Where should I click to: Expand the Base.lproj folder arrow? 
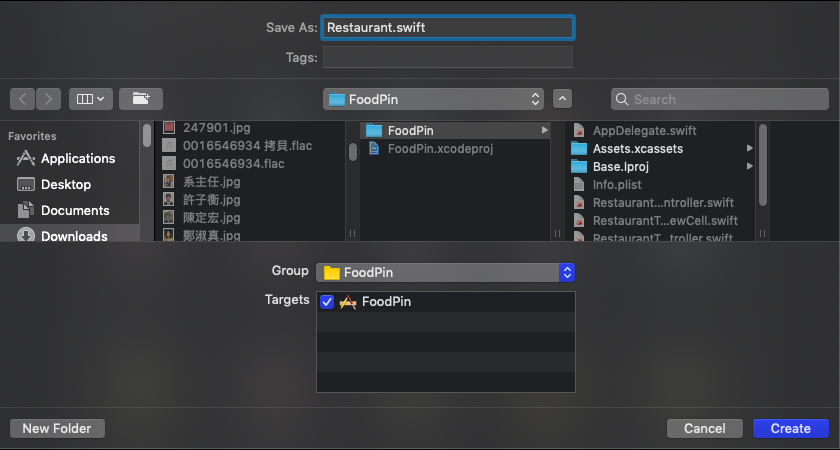tap(749, 167)
